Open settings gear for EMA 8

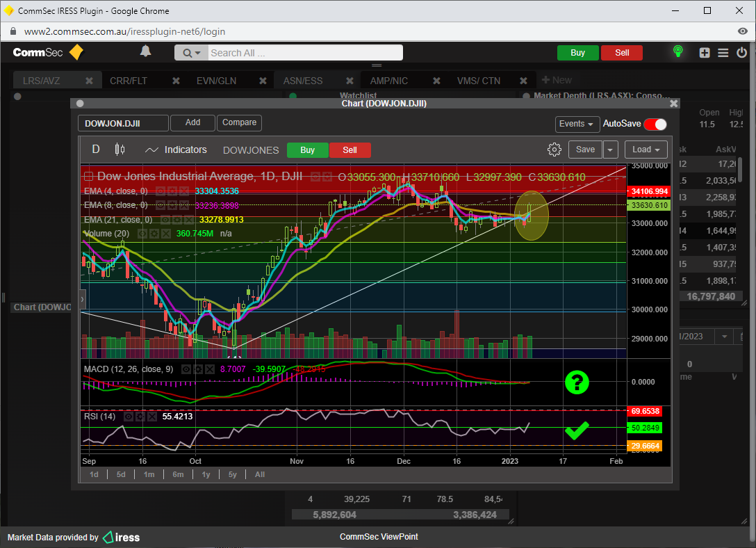click(172, 206)
